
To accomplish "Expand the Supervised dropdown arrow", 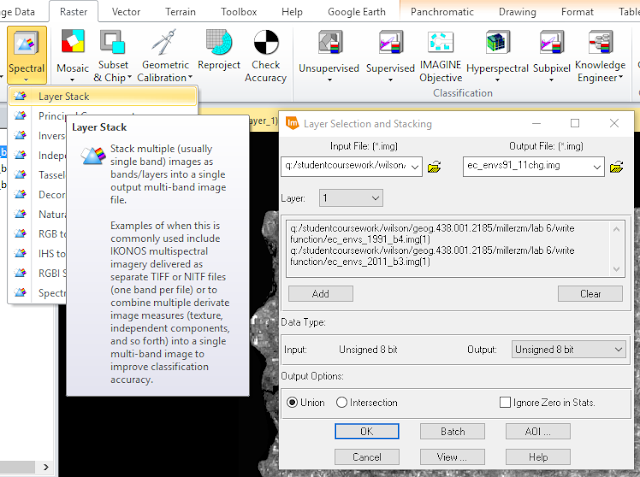I will 390,80.
